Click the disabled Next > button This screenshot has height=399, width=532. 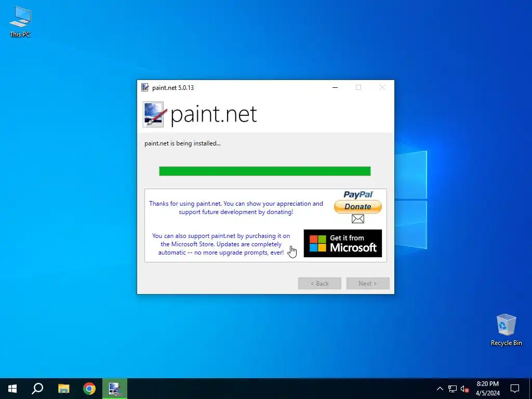368,284
